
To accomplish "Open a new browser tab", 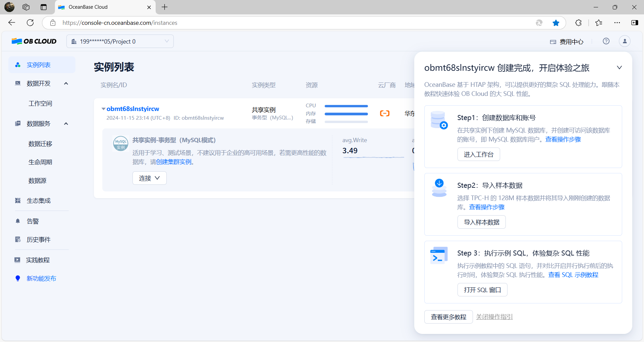I will click(164, 7).
